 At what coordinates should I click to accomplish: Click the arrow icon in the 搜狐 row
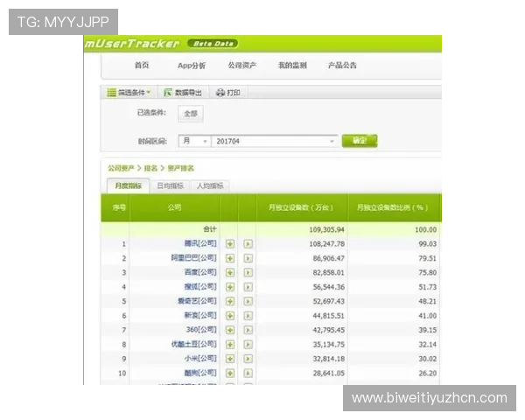[248, 286]
